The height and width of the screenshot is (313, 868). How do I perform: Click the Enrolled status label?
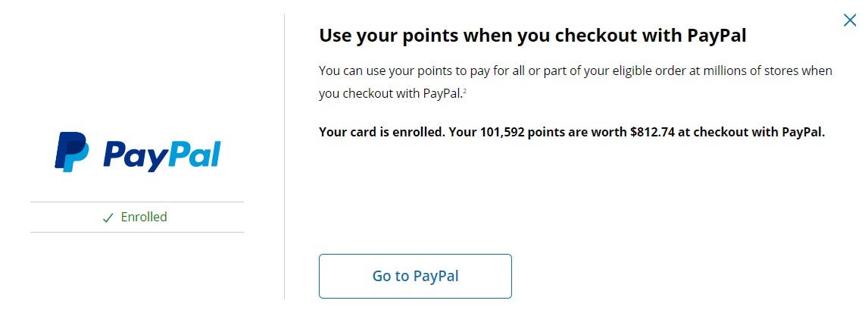(144, 217)
